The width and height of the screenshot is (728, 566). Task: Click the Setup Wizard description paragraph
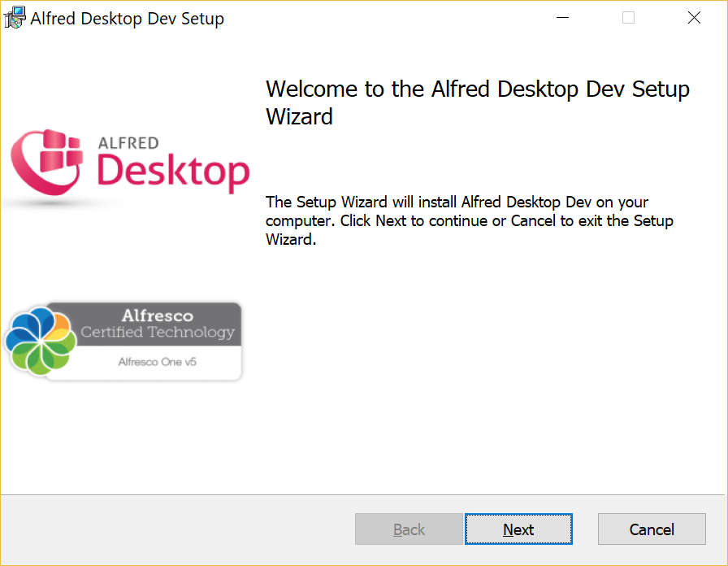(469, 220)
